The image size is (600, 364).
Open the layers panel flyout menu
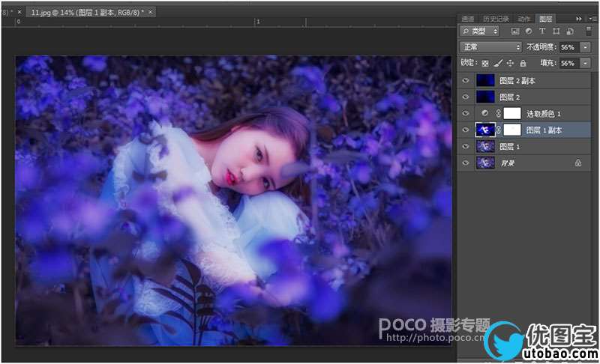(592, 18)
